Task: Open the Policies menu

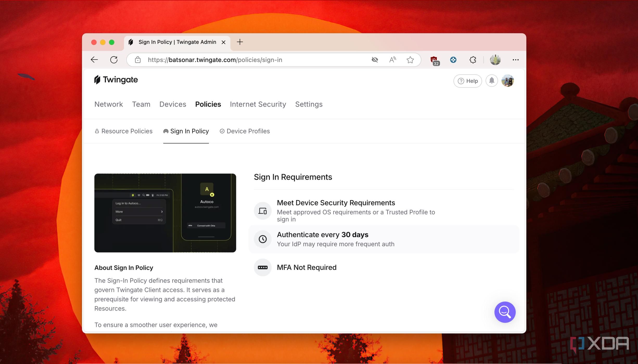Action: [x=208, y=104]
